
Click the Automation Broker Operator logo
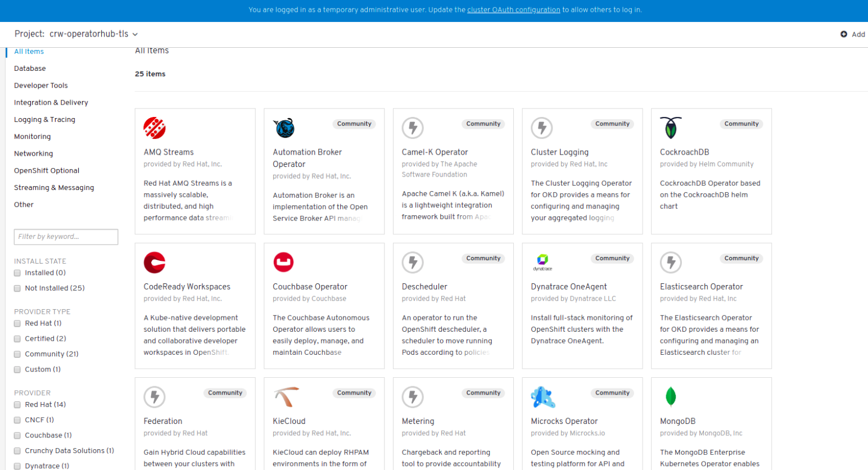point(284,128)
